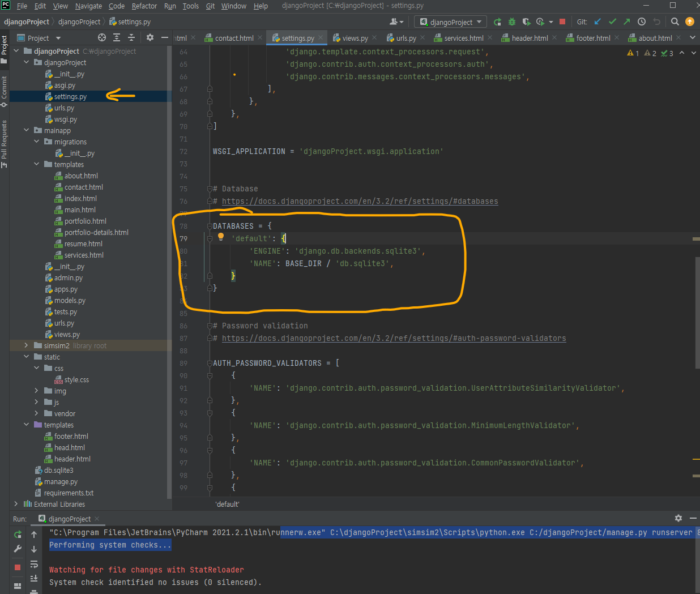700x594 pixels.
Task: Expand the img folder
Action: 36,391
